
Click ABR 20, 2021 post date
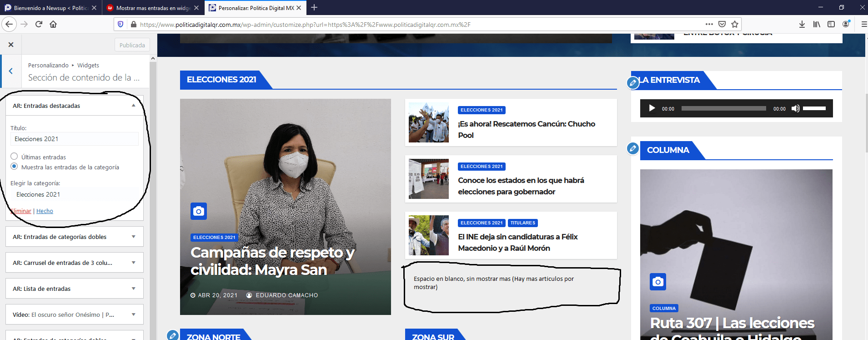[218, 295]
